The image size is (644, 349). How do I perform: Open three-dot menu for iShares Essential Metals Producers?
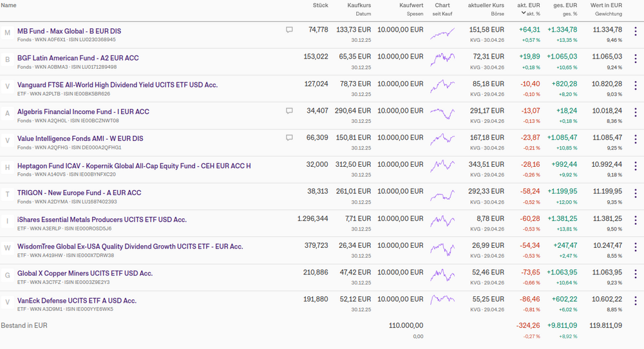point(636,220)
